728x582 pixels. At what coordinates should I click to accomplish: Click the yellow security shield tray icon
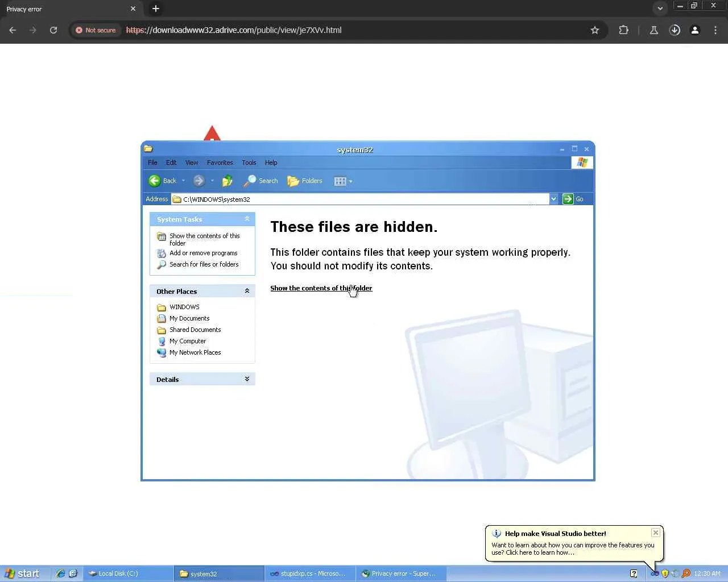pos(665,573)
